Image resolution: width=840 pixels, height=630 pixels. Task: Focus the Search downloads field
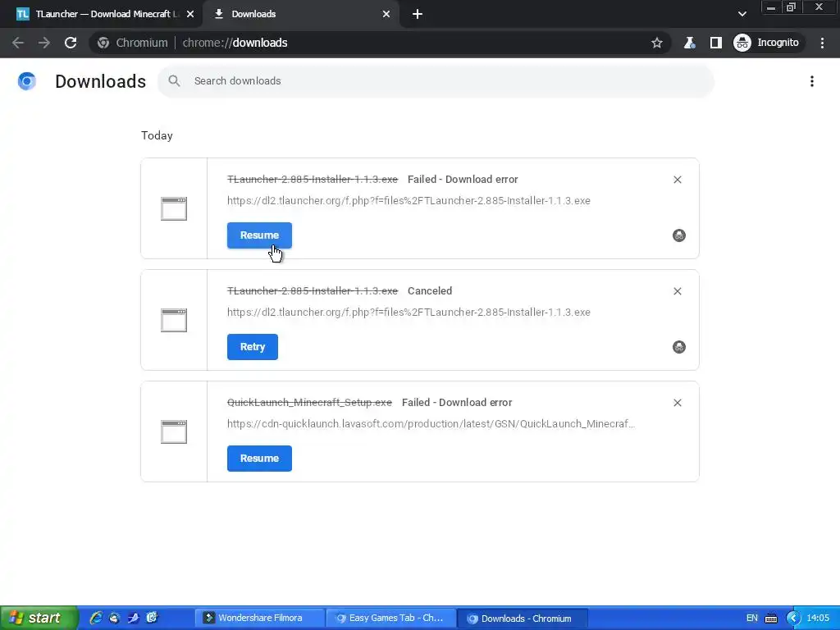click(x=436, y=81)
